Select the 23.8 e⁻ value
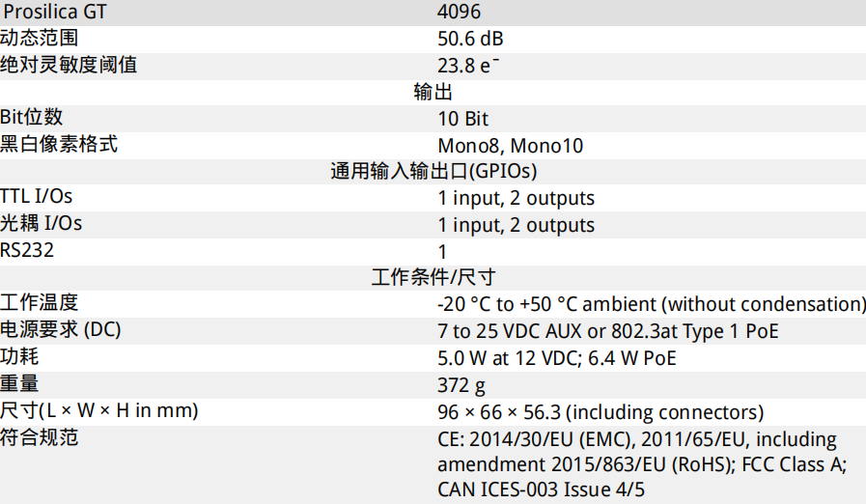Screen dimensions: 866x504 click(468, 66)
